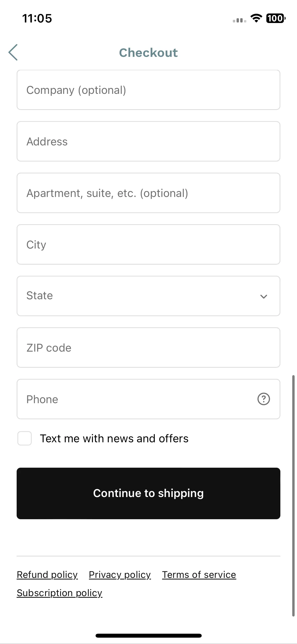View the Privacy policy link

(120, 575)
